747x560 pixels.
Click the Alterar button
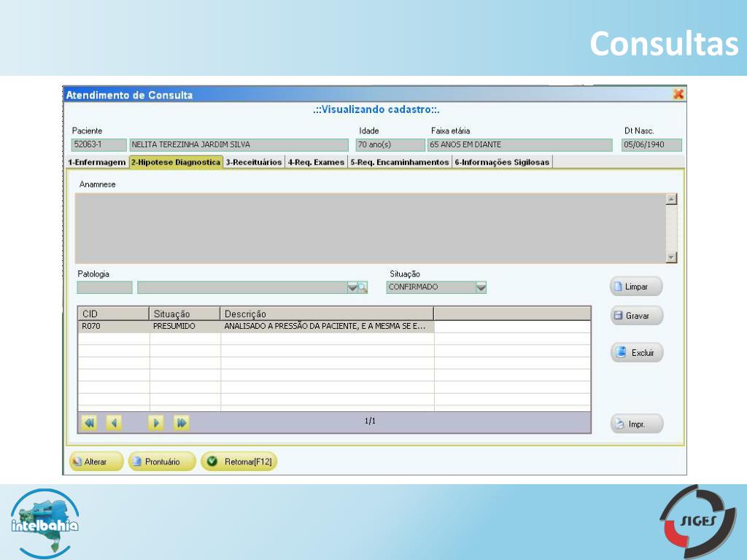96,462
